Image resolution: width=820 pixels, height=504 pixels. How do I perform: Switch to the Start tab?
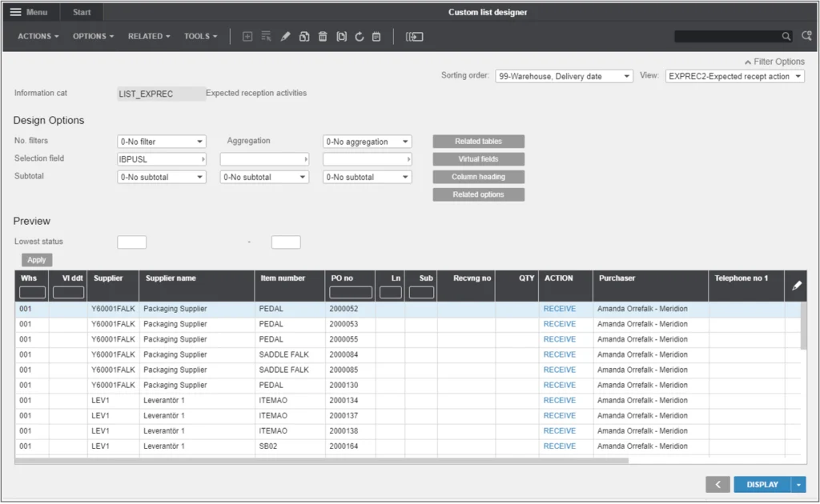coord(82,12)
